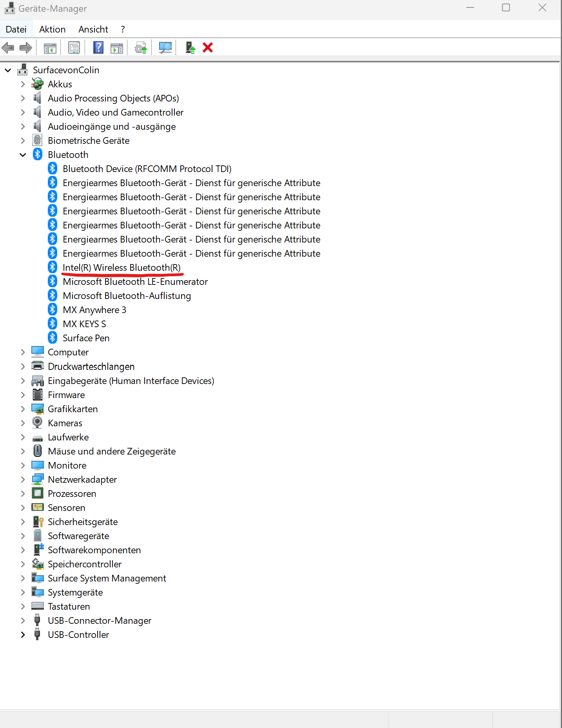The image size is (562, 728).
Task: Click the Sensoren icon
Action: (x=38, y=507)
